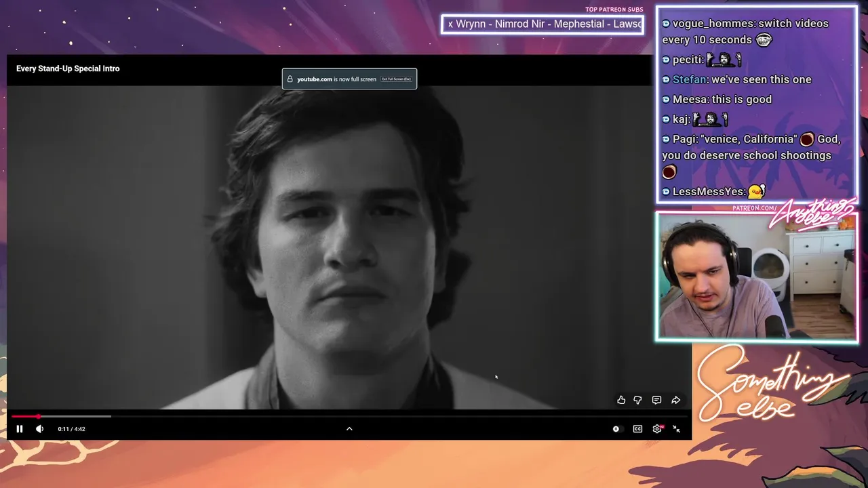Seek on the red video progress bar

[349, 416]
